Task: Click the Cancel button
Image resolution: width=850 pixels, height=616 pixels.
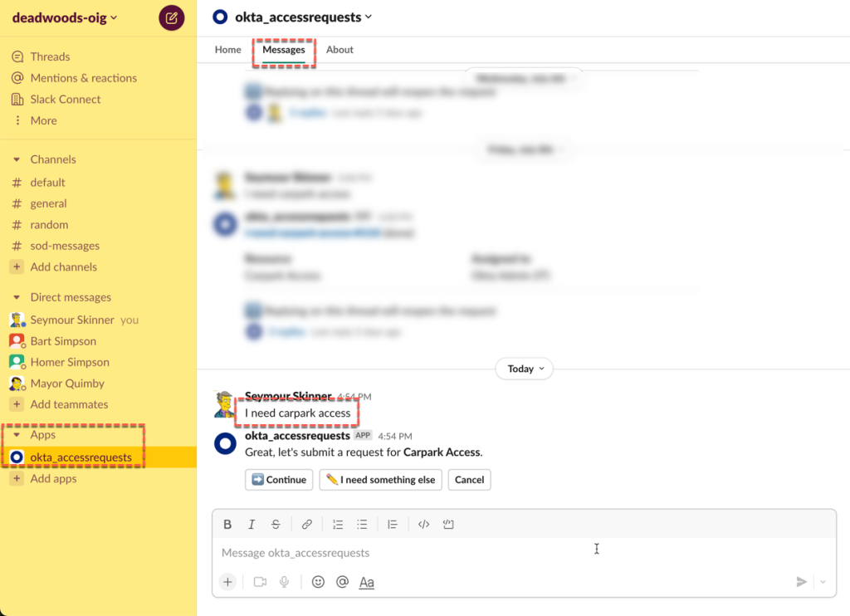Action: 470,480
